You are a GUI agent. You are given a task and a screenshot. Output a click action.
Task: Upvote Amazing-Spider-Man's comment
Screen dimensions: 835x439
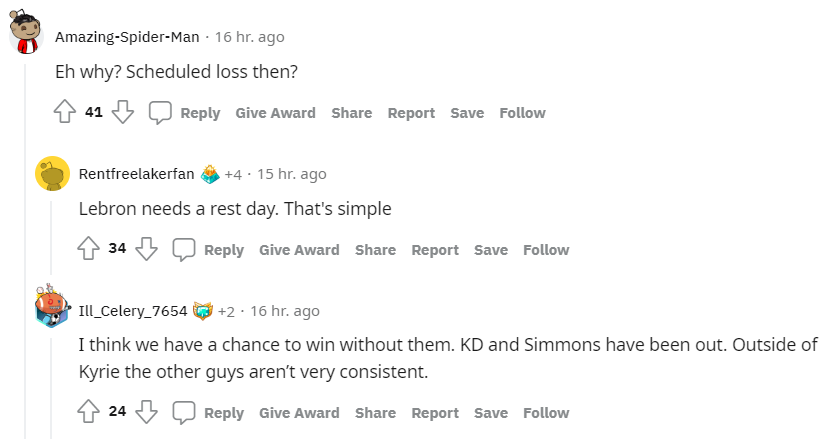tap(65, 113)
